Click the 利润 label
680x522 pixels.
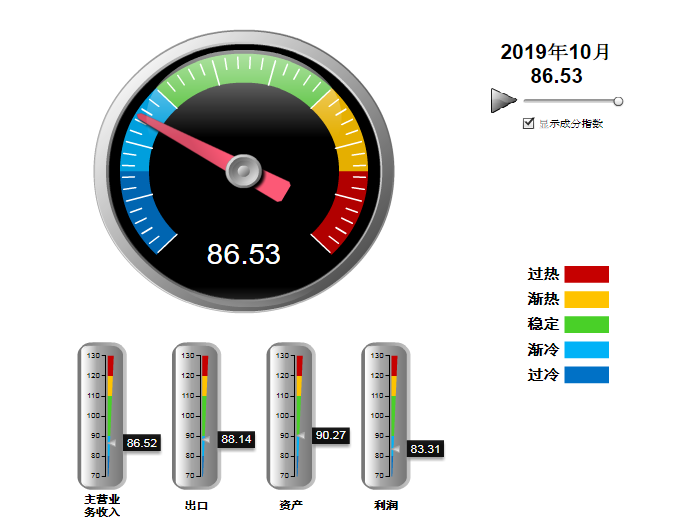pos(386,505)
